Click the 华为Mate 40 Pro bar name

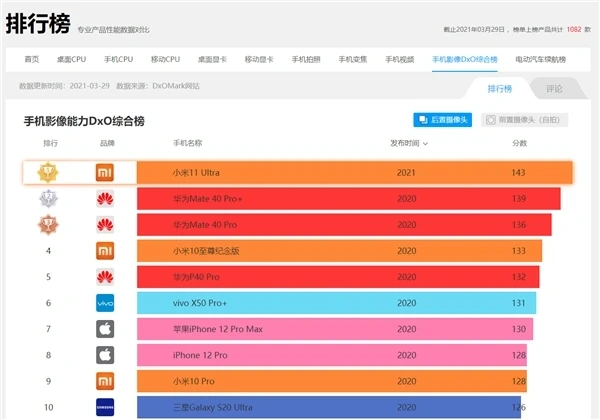coord(205,225)
